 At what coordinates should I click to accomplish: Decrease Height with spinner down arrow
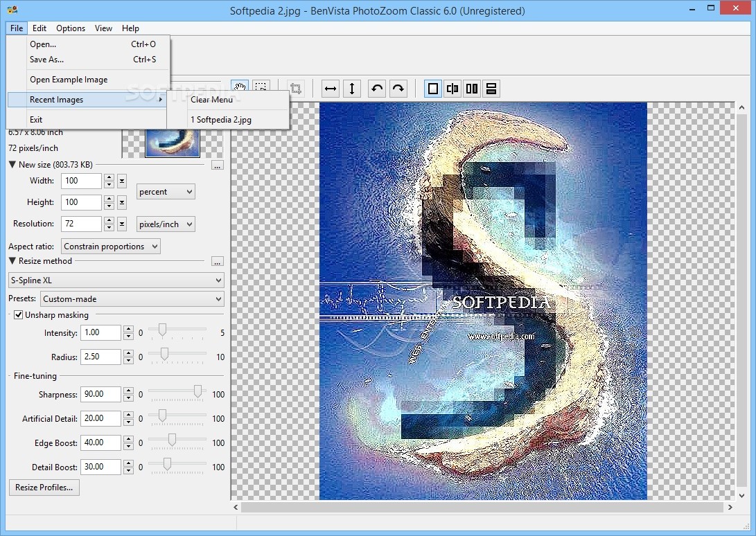109,206
